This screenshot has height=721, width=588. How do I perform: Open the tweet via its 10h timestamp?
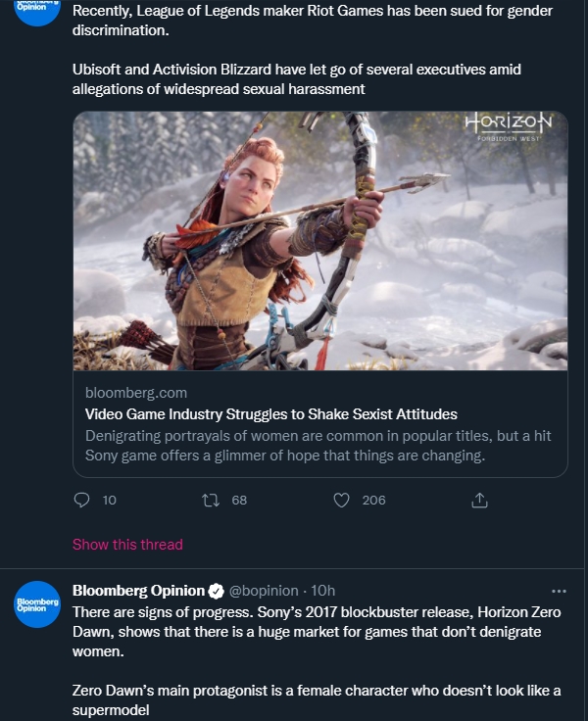pyautogui.click(x=322, y=591)
